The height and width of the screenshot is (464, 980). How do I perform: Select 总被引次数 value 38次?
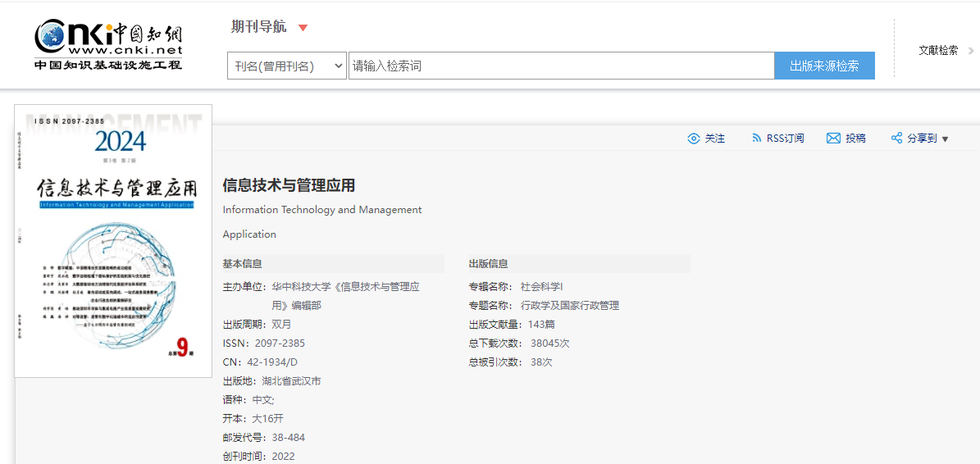[x=541, y=362]
